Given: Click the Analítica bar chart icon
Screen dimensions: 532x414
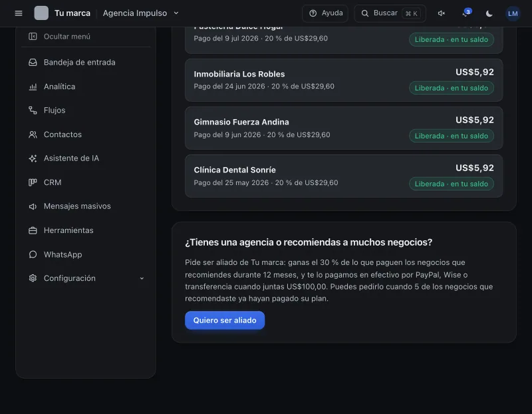Looking at the screenshot, I should click(x=33, y=87).
